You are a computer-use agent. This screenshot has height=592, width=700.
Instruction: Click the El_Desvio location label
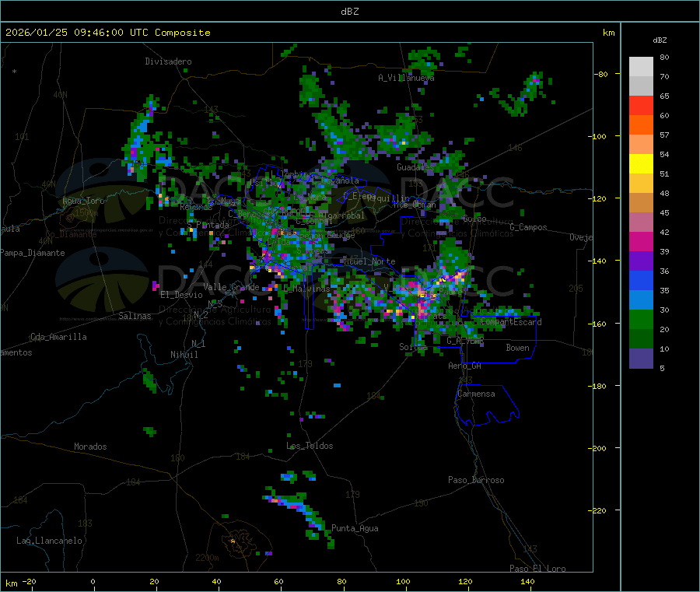click(x=182, y=295)
